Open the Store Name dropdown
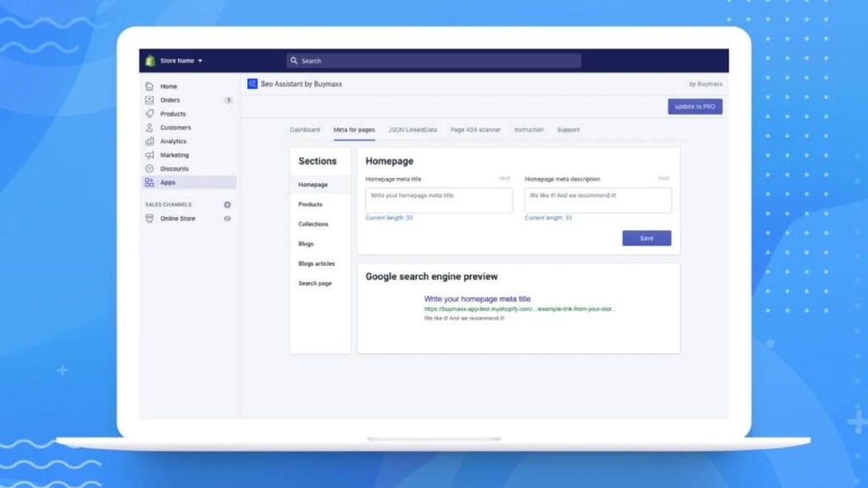This screenshot has width=868, height=488. point(181,61)
